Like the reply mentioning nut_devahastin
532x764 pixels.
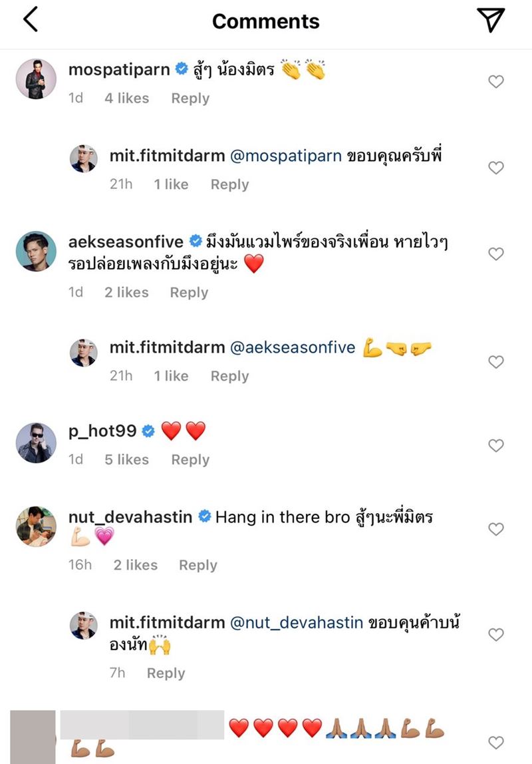(x=495, y=633)
